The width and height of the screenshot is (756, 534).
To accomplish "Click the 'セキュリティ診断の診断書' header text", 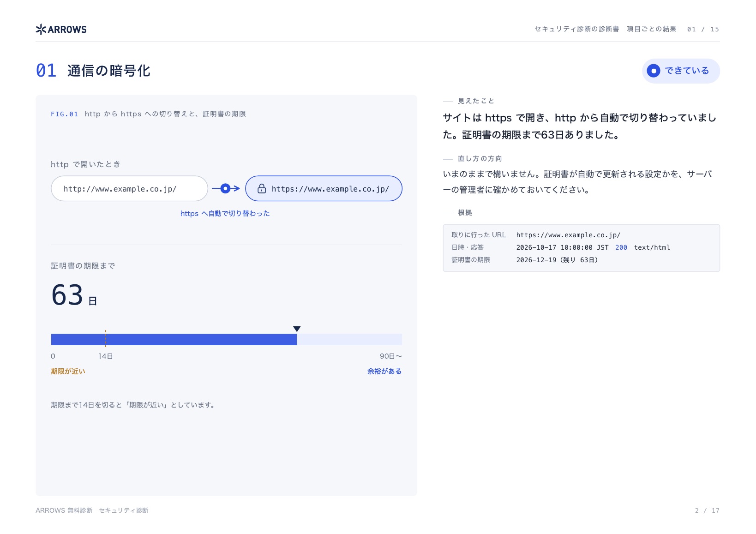I will click(x=577, y=29).
